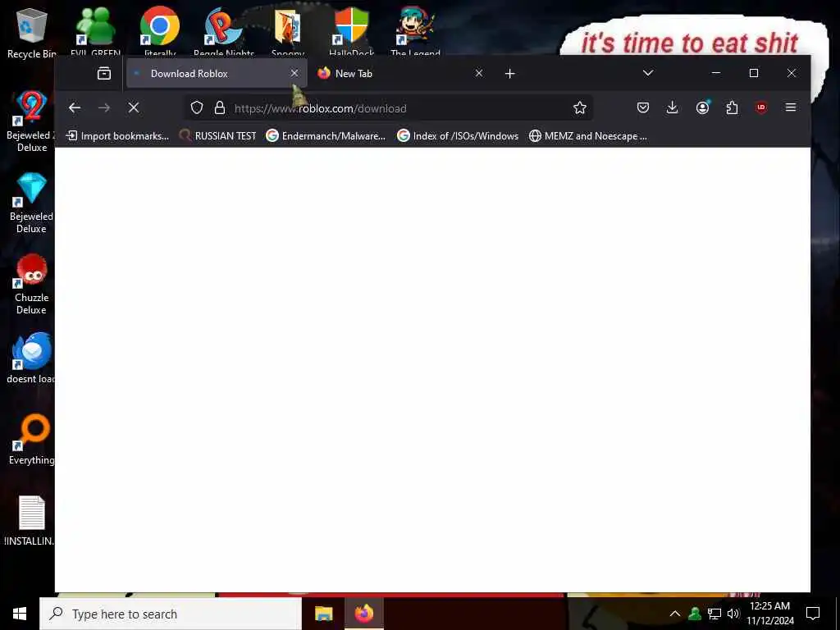Select the Chuzzle Deluxe shortcut
Screen dimensions: 840x630
point(31,284)
